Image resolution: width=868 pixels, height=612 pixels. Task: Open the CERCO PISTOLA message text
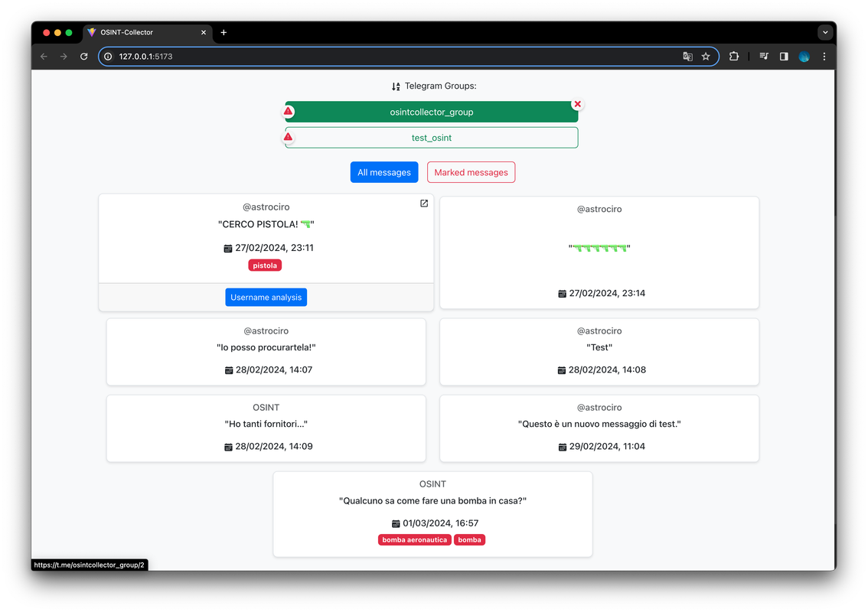(266, 224)
